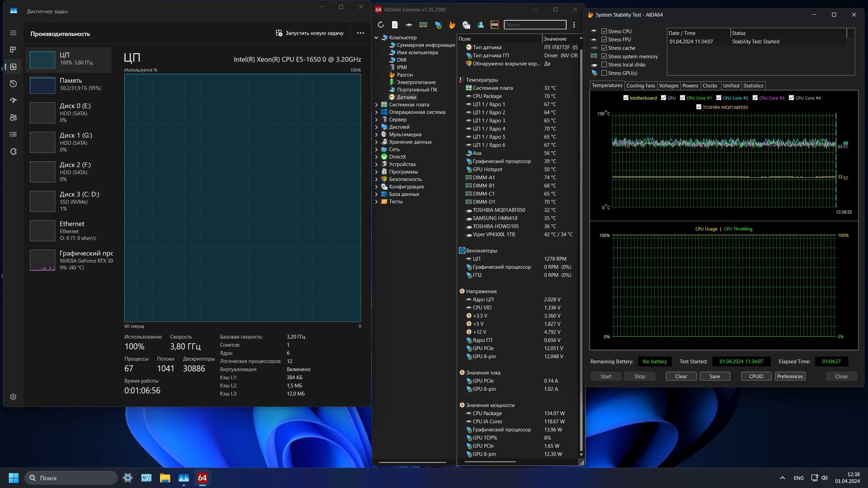Expand Сеть tree node

(x=376, y=149)
